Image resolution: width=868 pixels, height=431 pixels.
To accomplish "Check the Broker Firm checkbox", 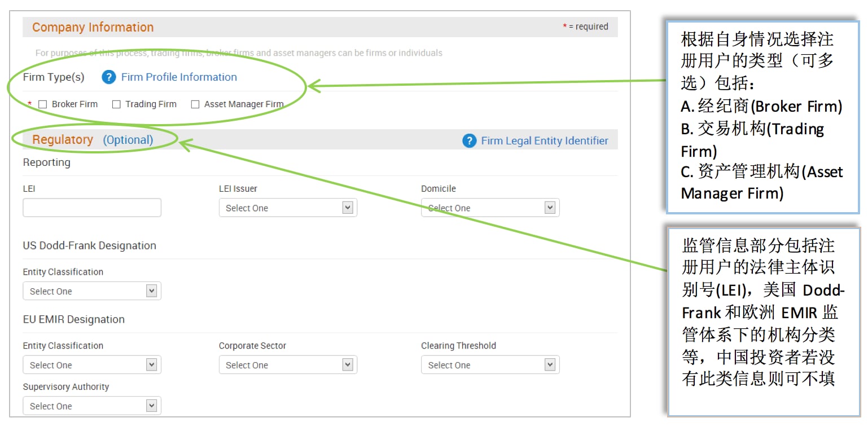I will (43, 104).
